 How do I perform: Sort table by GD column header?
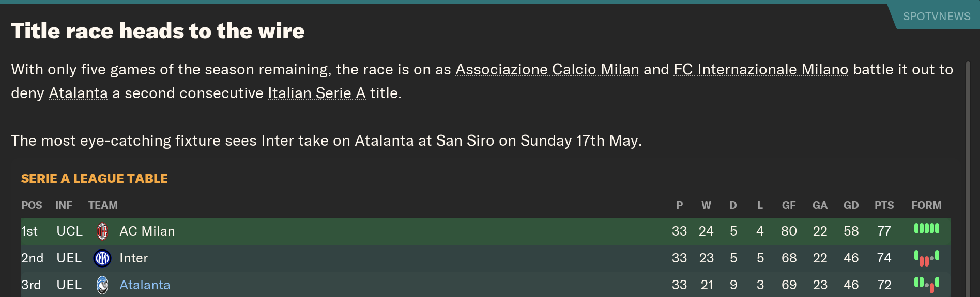coord(851,205)
